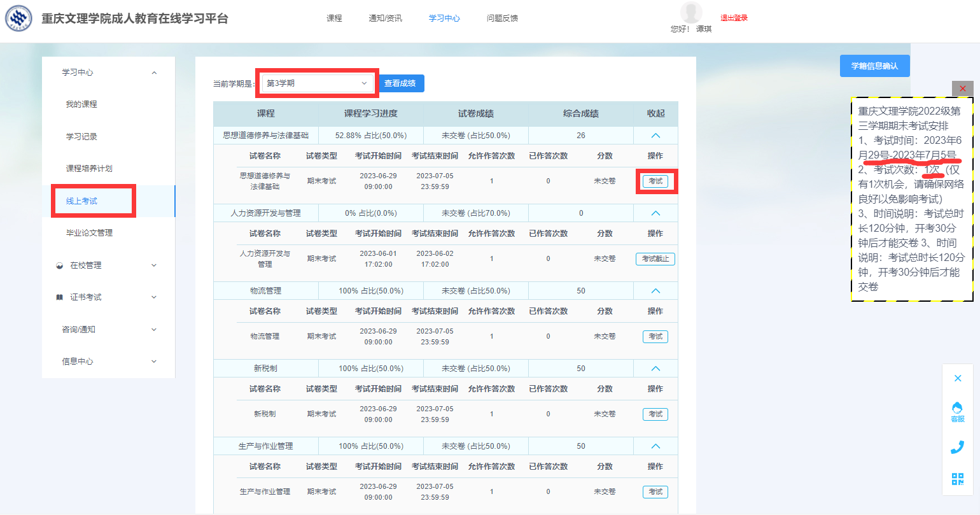Collapse the 生产与作业管理 course row

(x=655, y=446)
